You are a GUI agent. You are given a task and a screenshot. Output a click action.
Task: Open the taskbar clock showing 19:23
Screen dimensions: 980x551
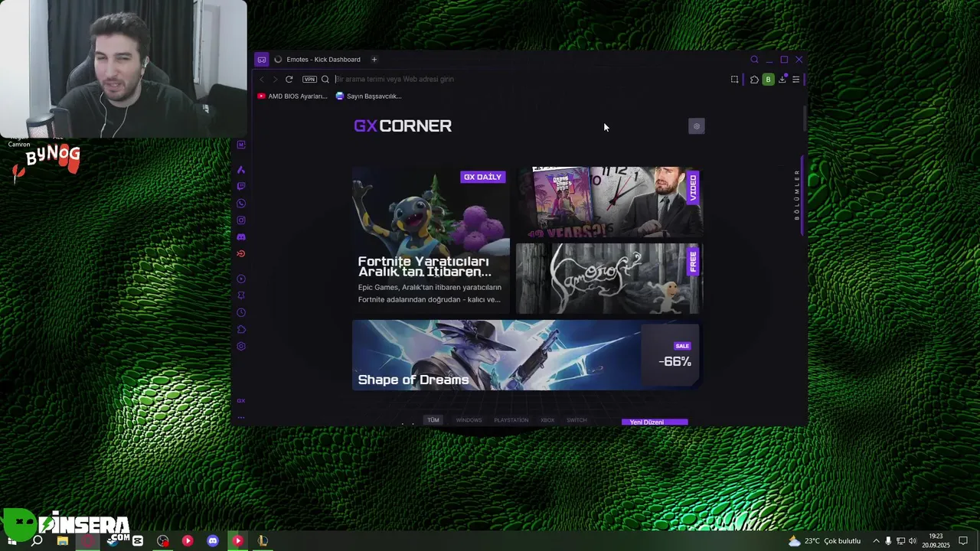click(x=936, y=541)
